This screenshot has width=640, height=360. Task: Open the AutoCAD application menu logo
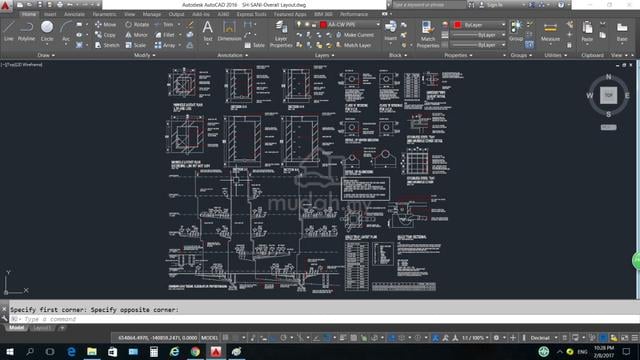6,6
